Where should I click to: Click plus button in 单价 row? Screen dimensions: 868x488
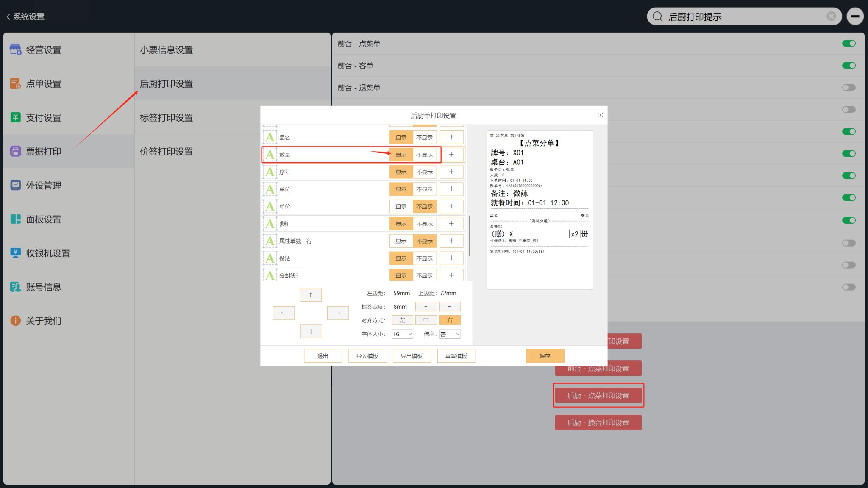tap(451, 206)
